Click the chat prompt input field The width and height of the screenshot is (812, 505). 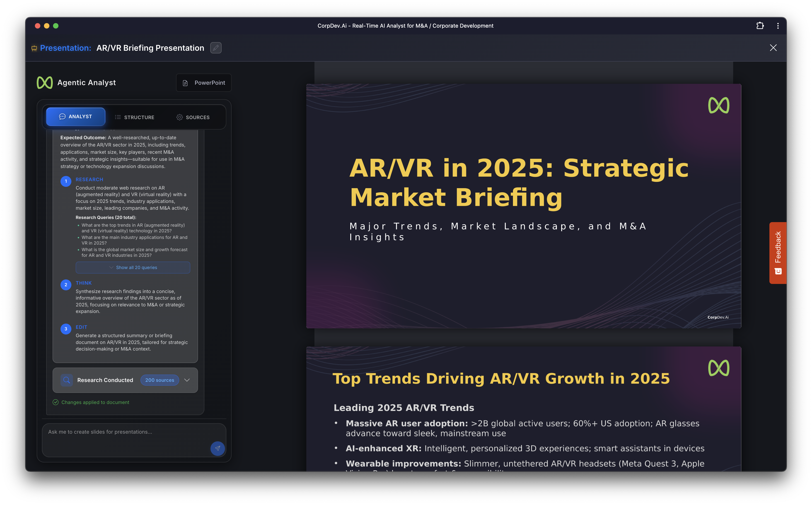point(127,436)
